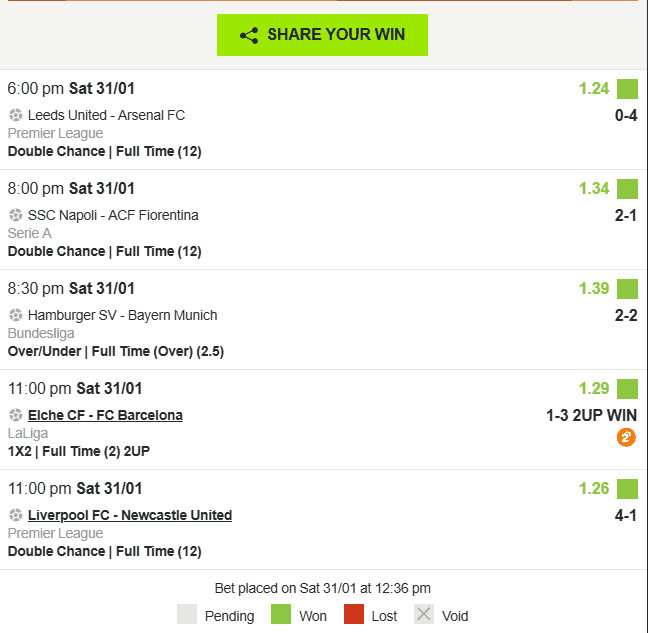Click the Premier League label under Leeds United
This screenshot has height=633, width=649.
click(55, 133)
